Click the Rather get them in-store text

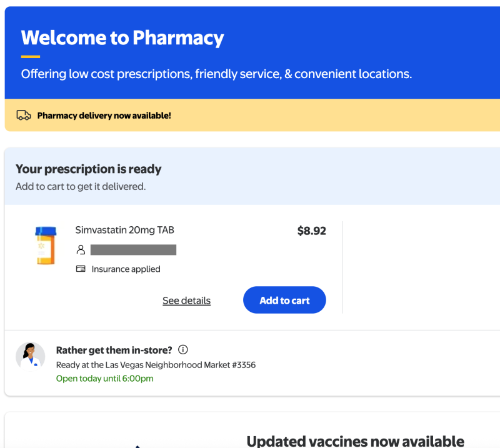[114, 350]
